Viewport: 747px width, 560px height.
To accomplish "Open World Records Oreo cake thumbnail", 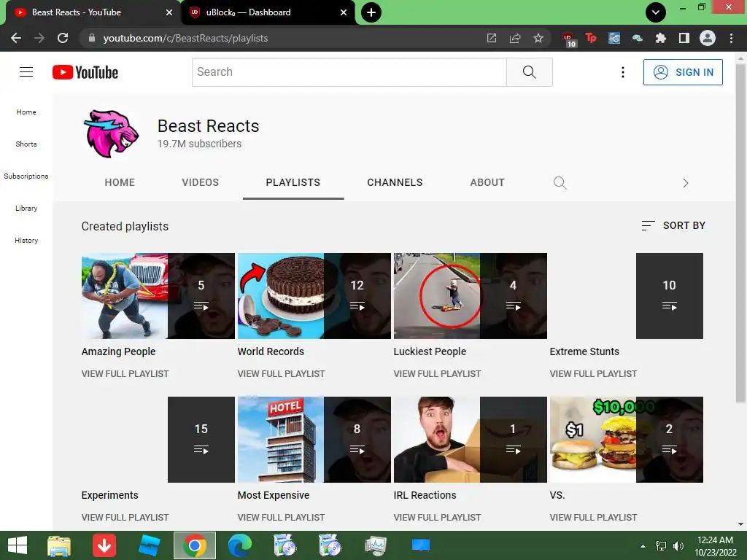I will point(314,296).
